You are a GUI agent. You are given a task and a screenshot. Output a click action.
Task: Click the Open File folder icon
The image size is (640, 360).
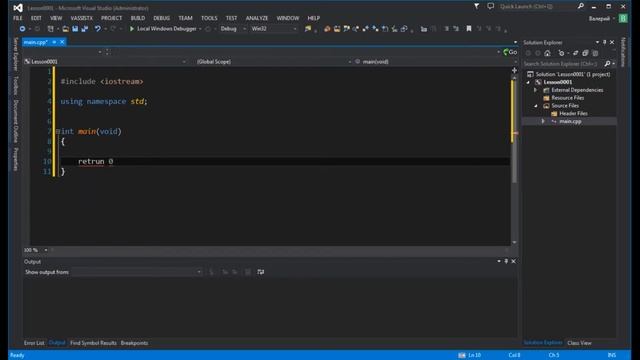(x=65, y=29)
